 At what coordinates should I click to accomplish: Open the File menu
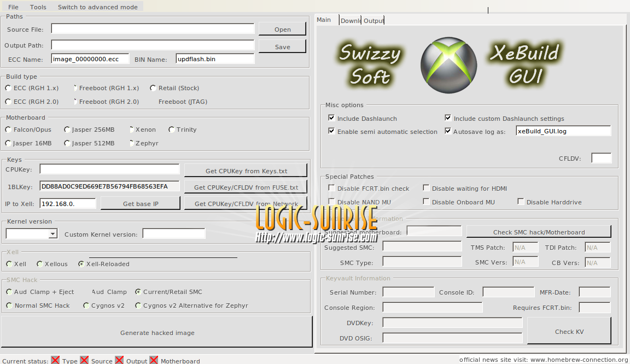13,7
